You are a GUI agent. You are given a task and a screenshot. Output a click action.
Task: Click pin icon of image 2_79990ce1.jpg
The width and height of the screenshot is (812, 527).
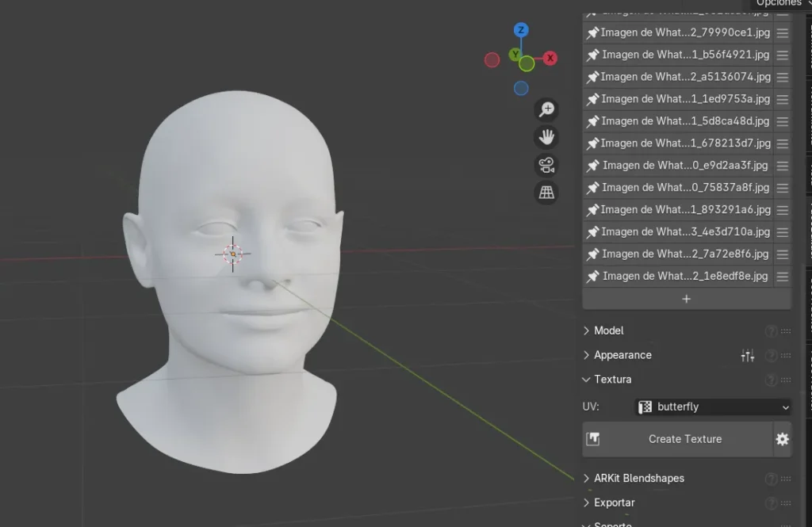point(592,33)
